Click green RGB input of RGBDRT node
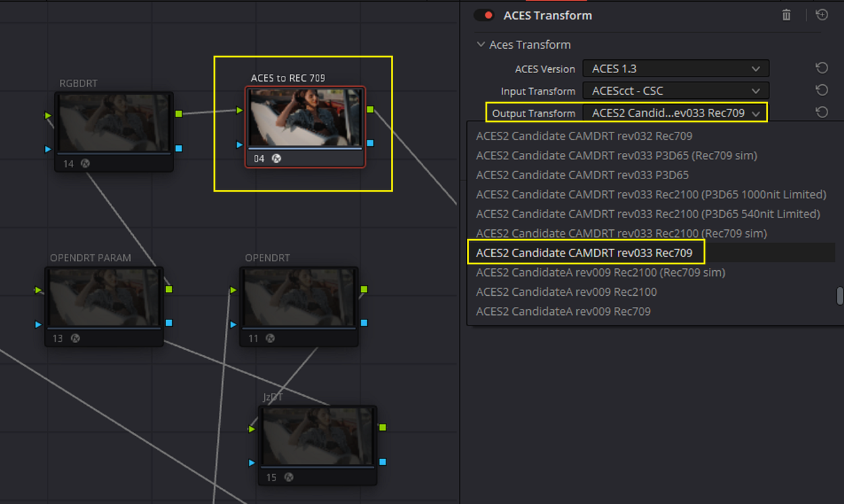 tap(48, 115)
